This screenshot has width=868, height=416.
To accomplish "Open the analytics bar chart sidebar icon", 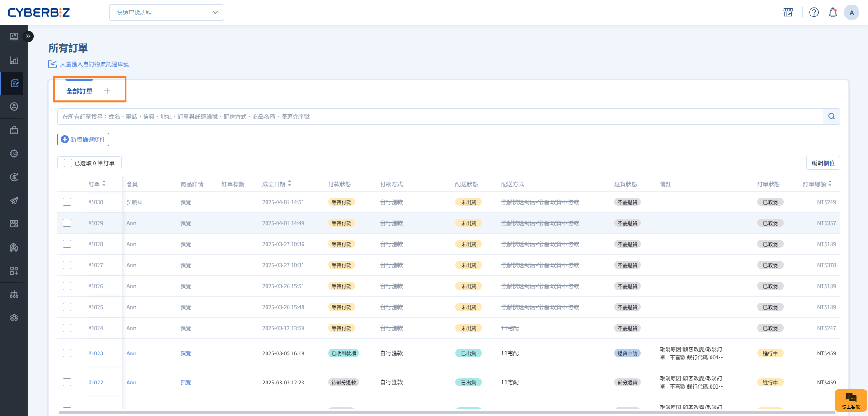I will click(x=14, y=60).
